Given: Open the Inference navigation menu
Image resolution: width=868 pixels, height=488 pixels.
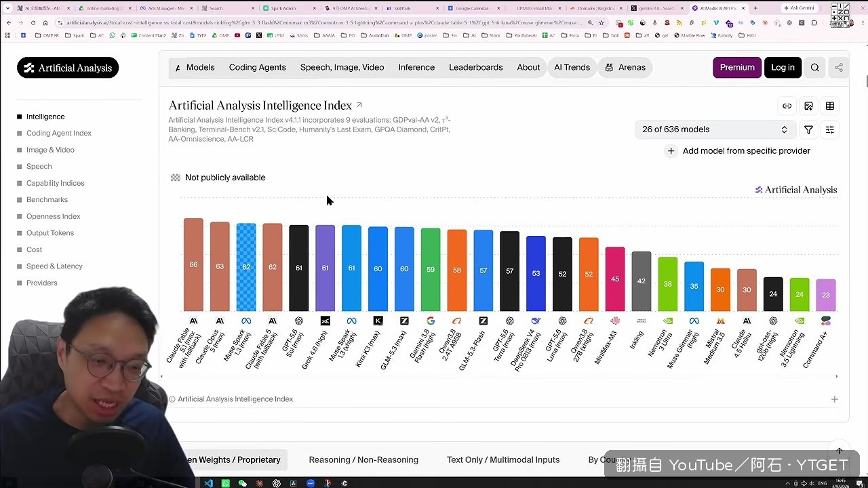Looking at the screenshot, I should [x=416, y=67].
